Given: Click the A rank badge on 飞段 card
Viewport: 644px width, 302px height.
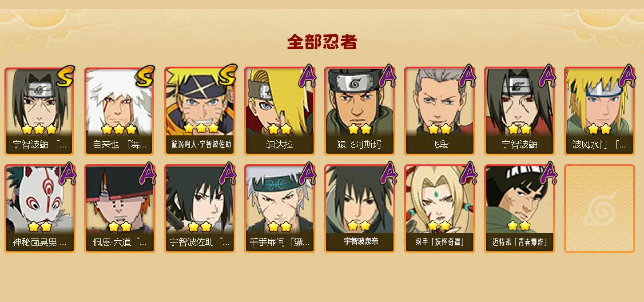Looking at the screenshot, I should point(466,75).
